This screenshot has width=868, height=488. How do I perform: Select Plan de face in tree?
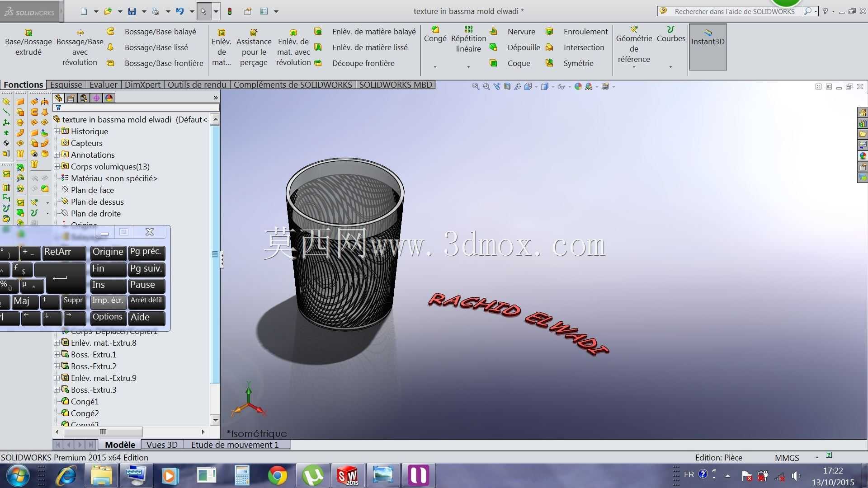(x=92, y=190)
